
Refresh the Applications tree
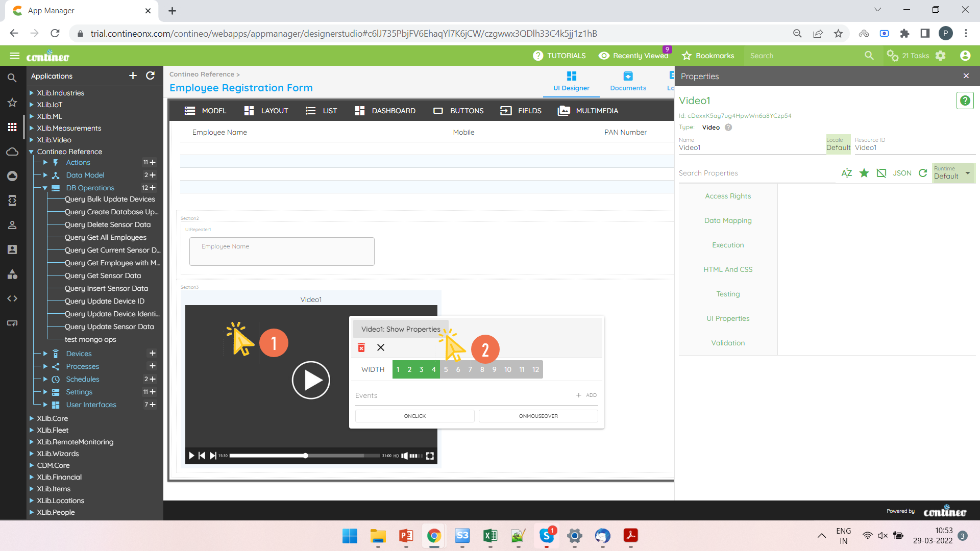click(150, 76)
